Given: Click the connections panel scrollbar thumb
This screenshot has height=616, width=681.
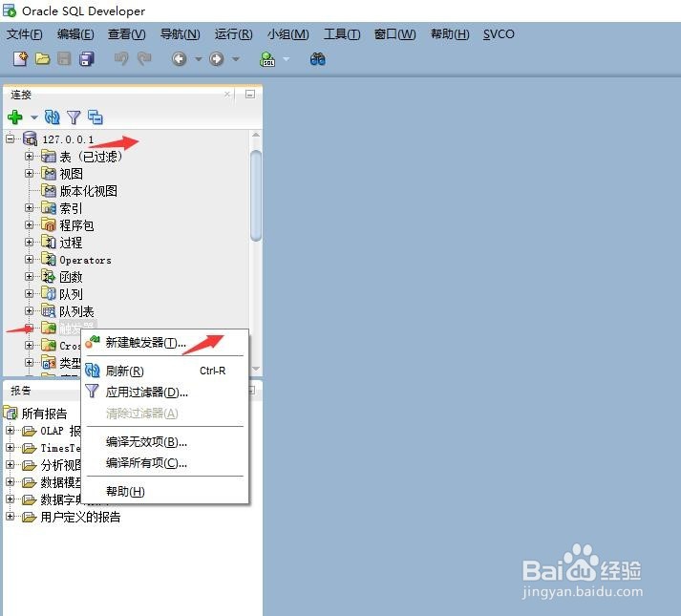Looking at the screenshot, I should point(256,195).
